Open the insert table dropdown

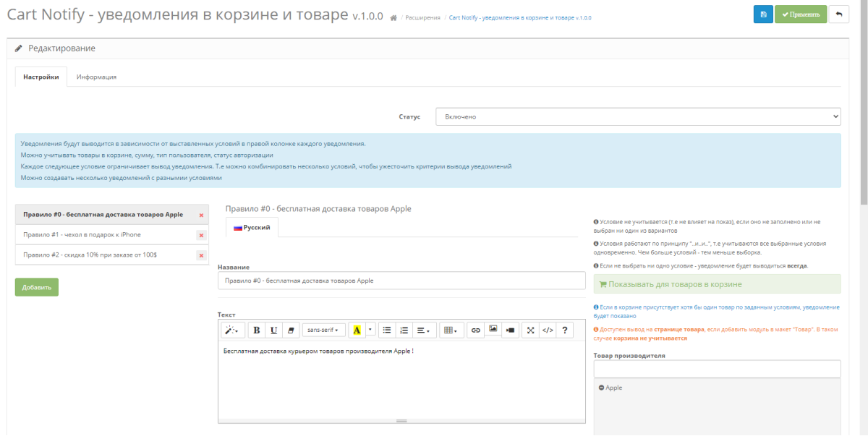pos(450,330)
